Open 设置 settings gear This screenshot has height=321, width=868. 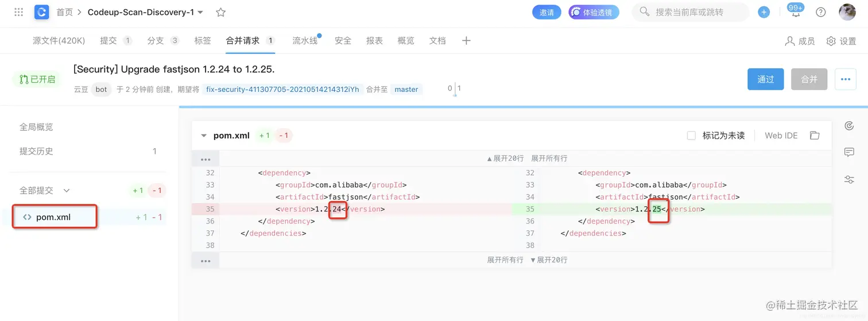(841, 41)
